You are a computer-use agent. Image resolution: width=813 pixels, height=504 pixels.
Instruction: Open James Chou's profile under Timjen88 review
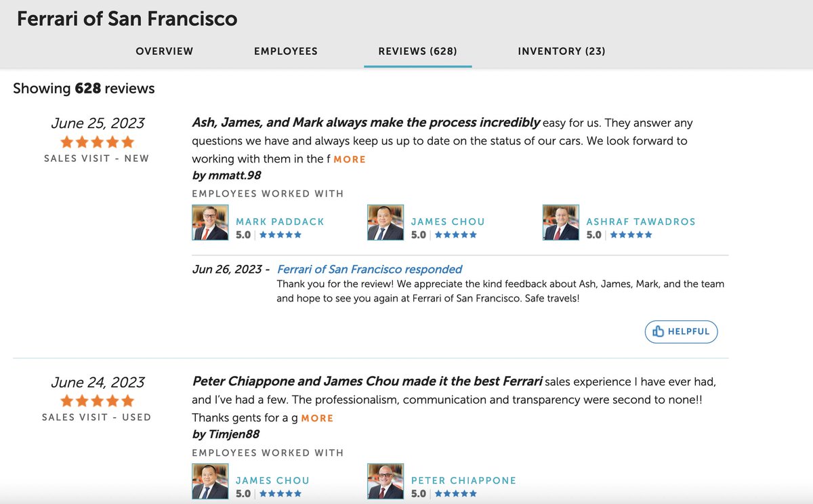click(272, 480)
